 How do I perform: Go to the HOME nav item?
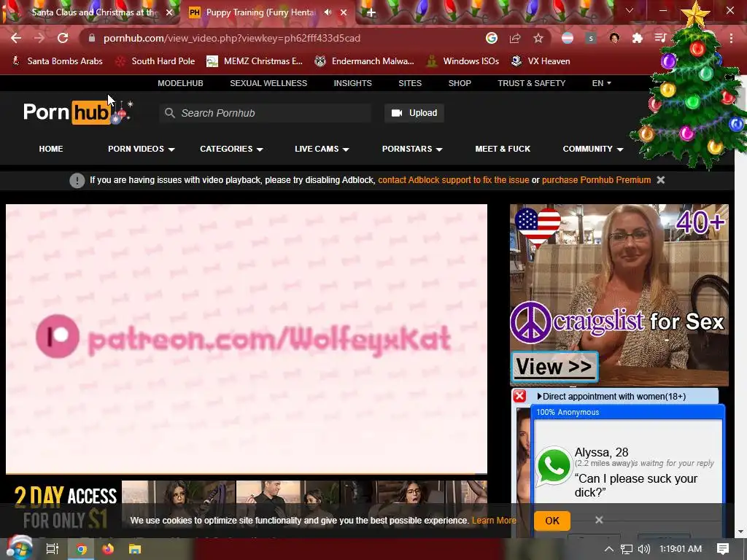[51, 149]
